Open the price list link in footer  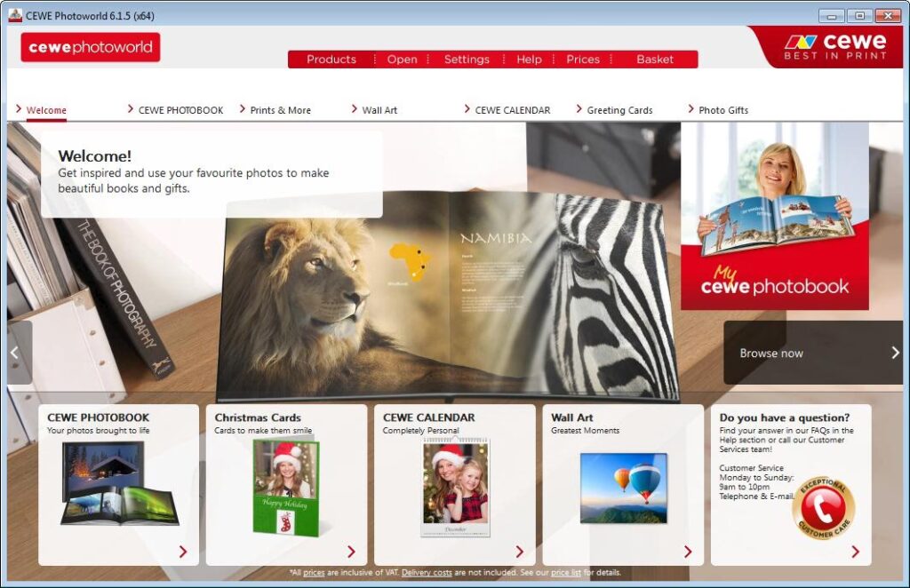[565, 573]
